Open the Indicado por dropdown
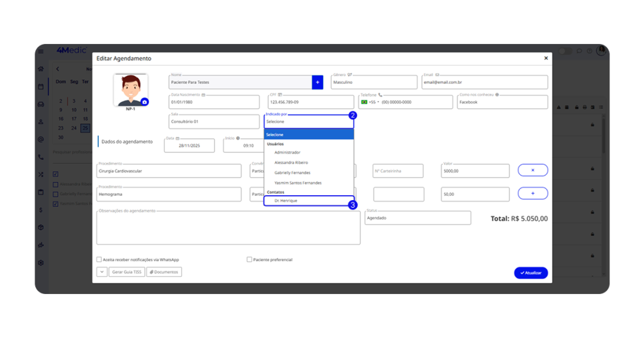Image resolution: width=644 pixels, height=338 pixels. [x=308, y=121]
